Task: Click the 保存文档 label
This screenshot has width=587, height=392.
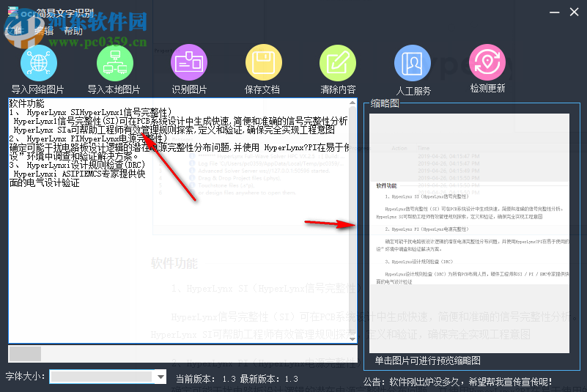Action: 262,89
